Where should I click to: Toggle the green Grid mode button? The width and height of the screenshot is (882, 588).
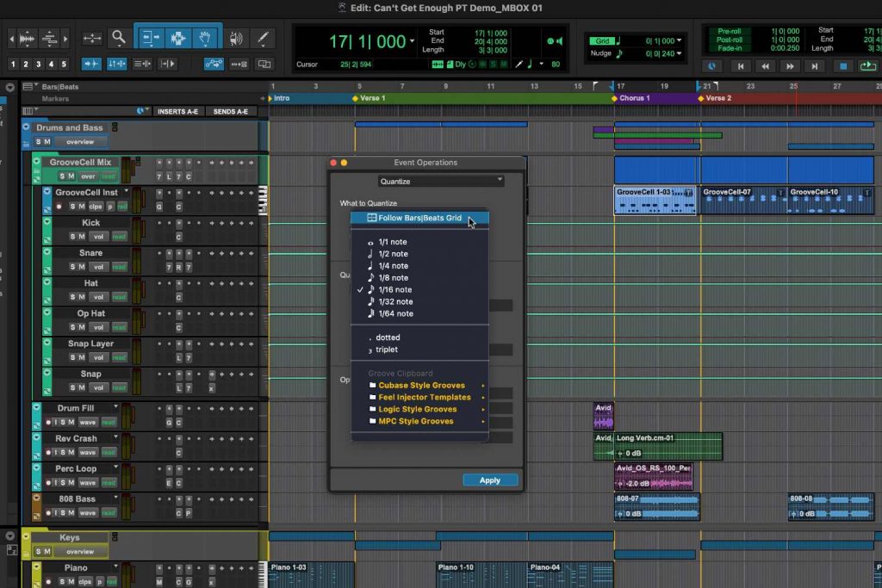[601, 40]
